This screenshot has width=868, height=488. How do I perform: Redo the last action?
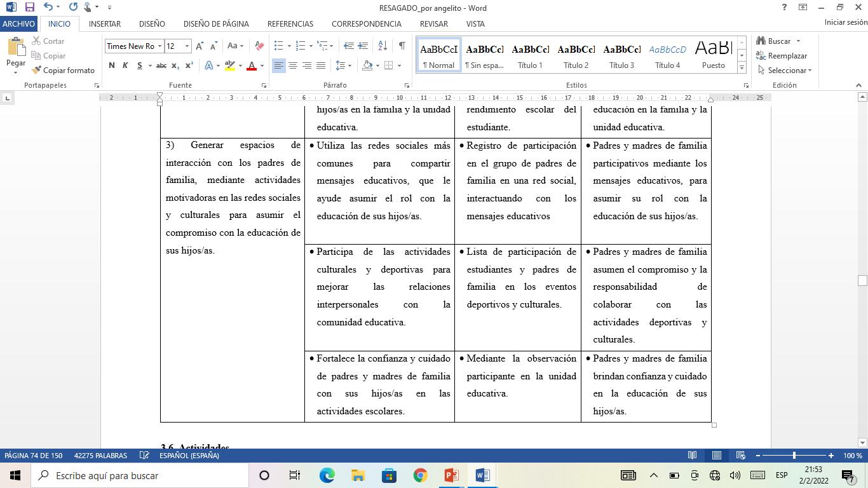pos(73,8)
